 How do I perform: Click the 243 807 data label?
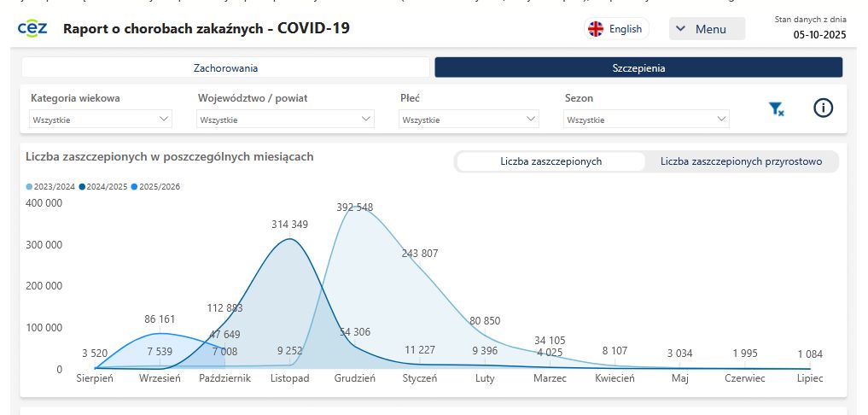pyautogui.click(x=420, y=254)
